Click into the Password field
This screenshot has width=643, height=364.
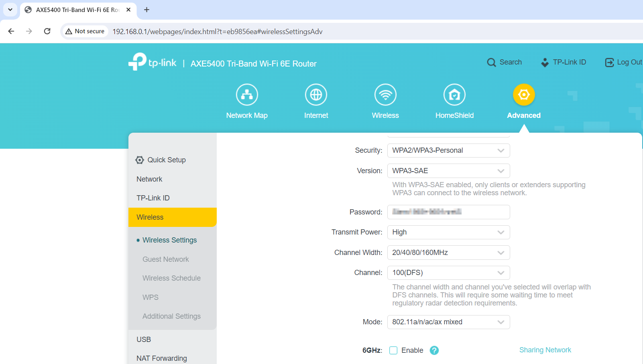[448, 212]
